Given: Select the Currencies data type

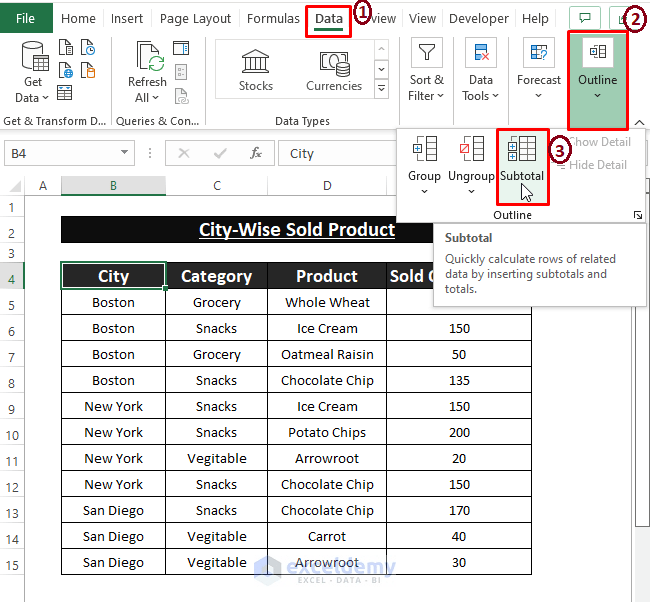Looking at the screenshot, I should coord(334,70).
